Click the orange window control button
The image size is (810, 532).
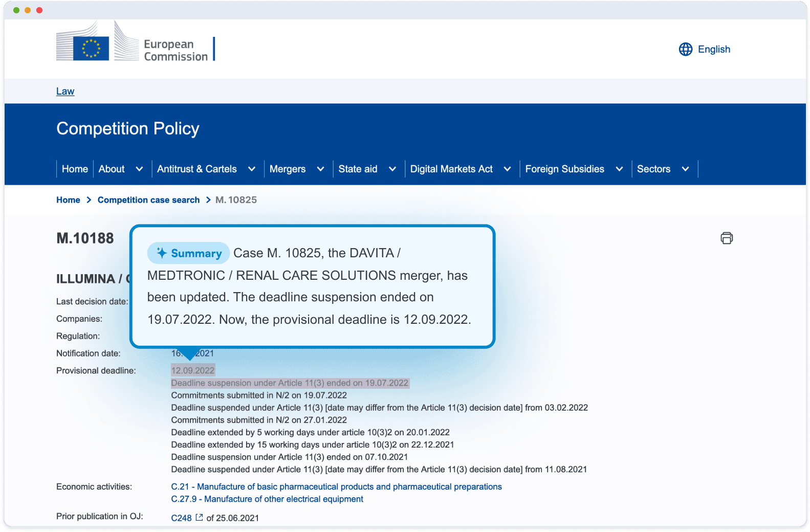[28, 10]
